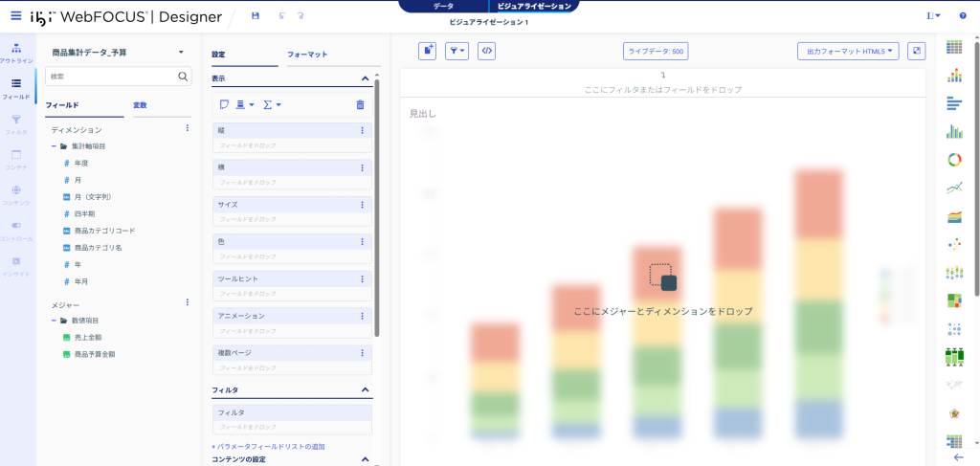The height and width of the screenshot is (466, 980).
Task: Open the Σ aggregation dropdown
Action: (272, 104)
